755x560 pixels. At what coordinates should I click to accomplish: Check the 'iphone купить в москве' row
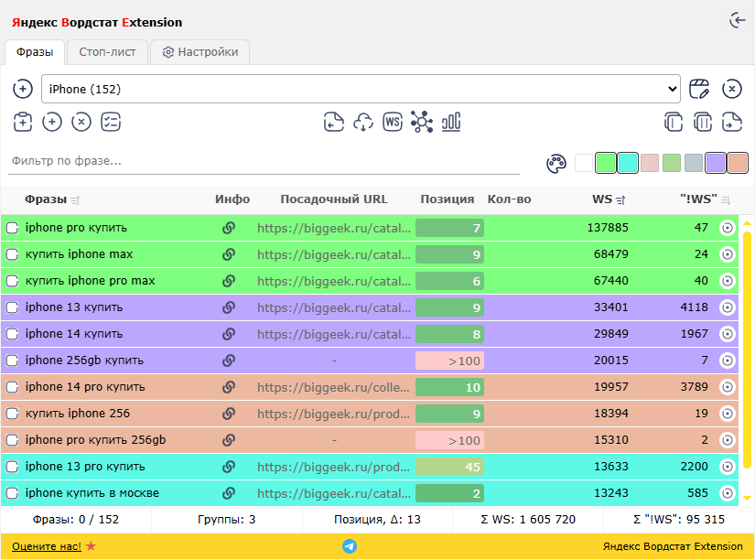[x=13, y=493]
